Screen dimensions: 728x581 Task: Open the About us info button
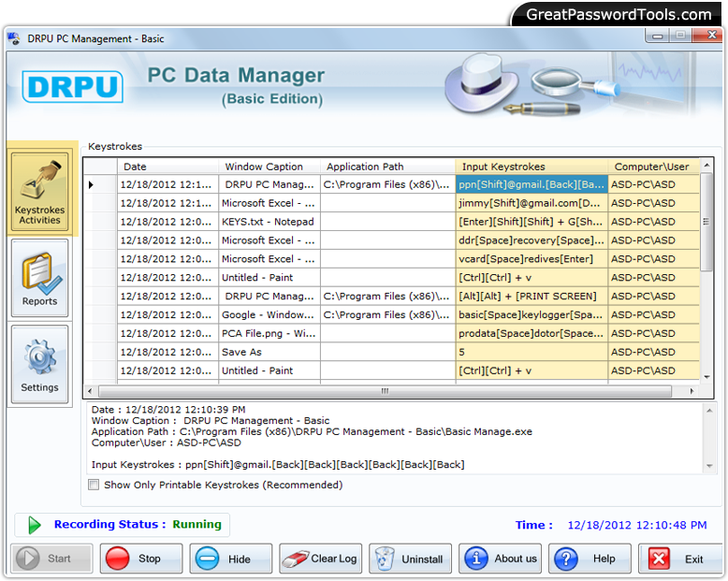500,559
